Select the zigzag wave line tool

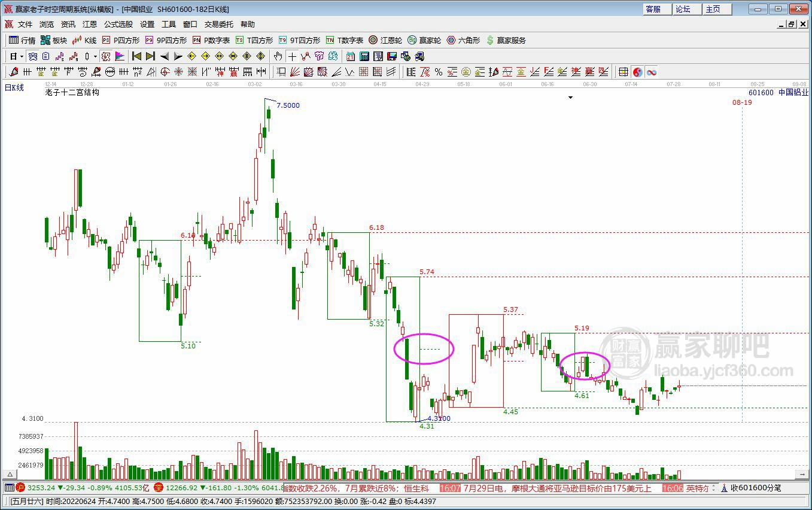pos(350,72)
